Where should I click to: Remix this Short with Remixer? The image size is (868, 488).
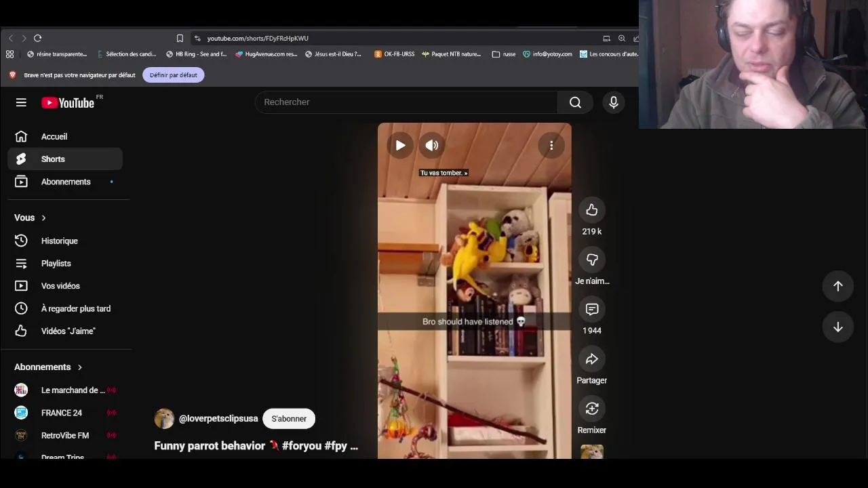tap(592, 409)
